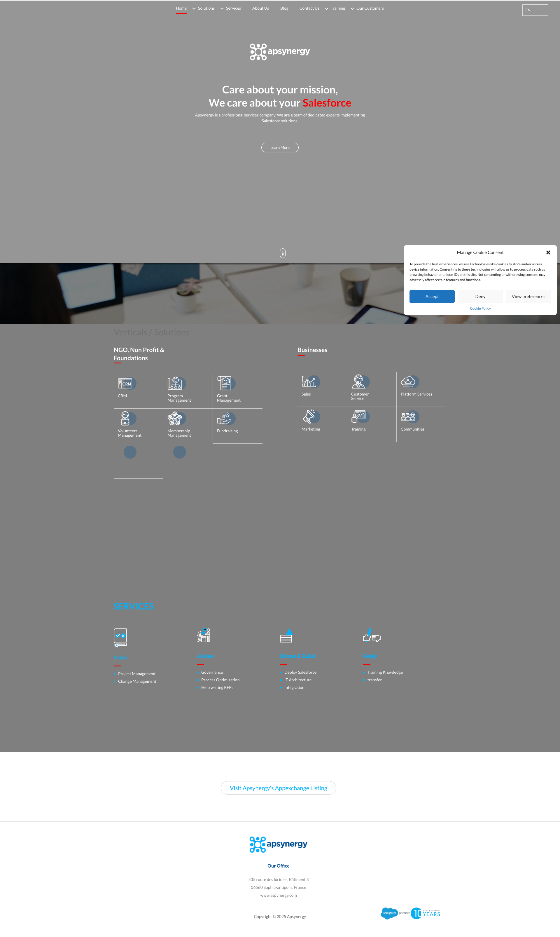560x937 pixels.
Task: Click the Process Optimization list item
Action: click(220, 680)
